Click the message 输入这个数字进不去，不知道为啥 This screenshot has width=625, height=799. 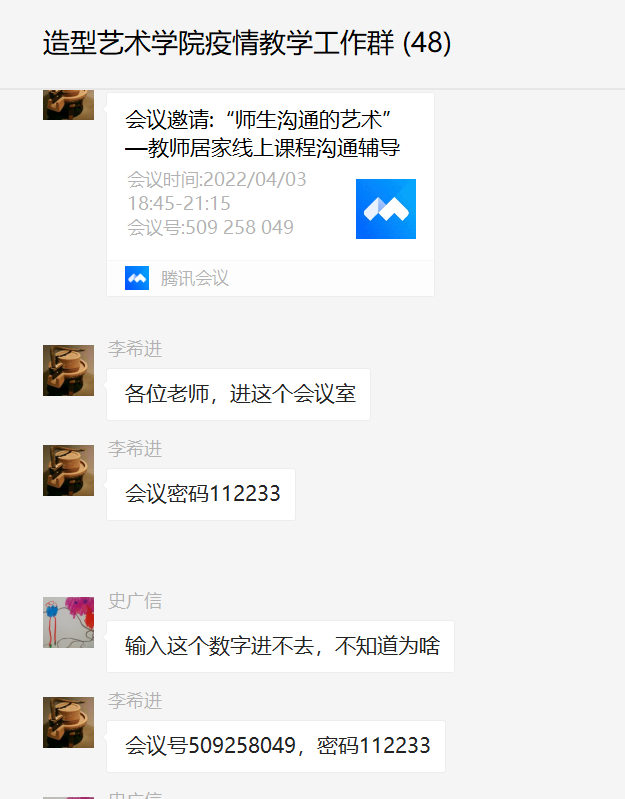(281, 647)
